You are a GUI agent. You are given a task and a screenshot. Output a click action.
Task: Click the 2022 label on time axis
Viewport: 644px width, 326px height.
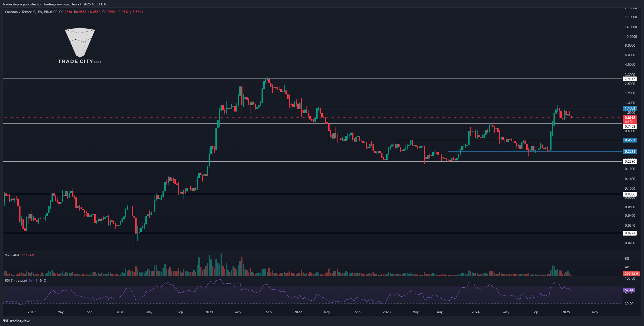(298, 312)
